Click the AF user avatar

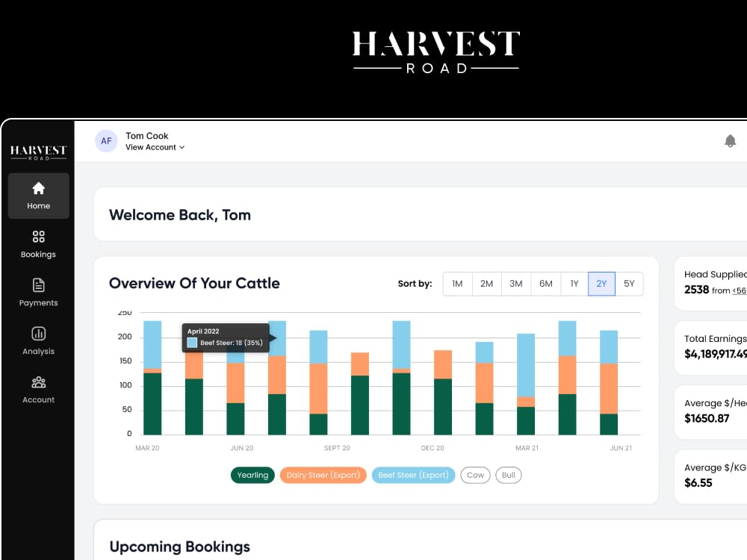106,141
